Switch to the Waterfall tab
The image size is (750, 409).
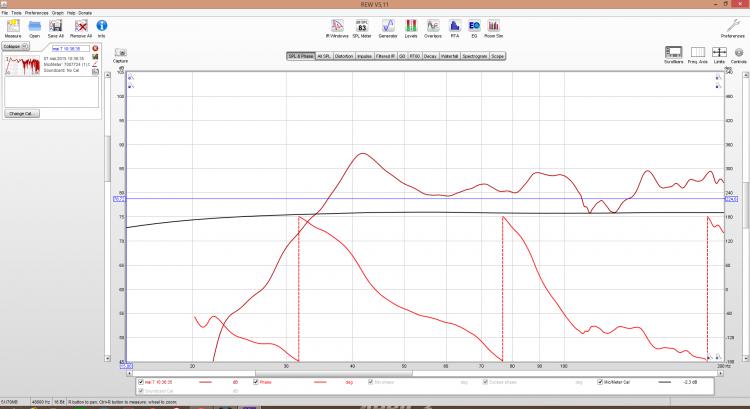(449, 57)
